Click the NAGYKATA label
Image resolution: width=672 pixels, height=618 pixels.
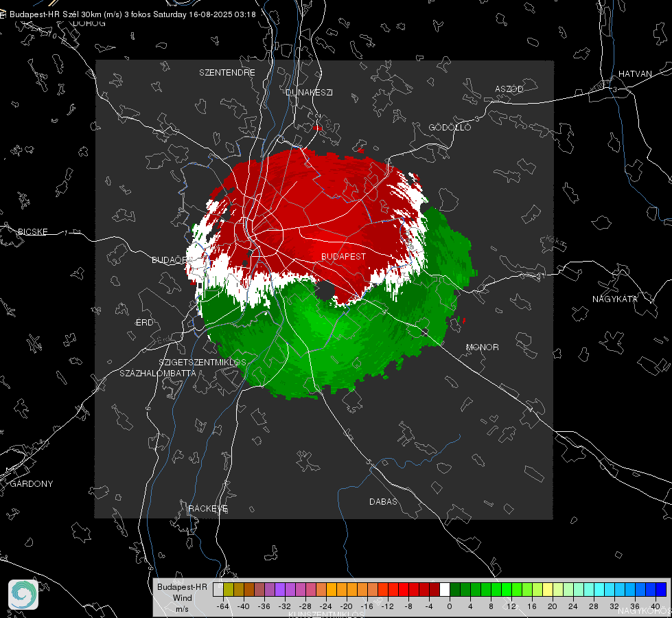[x=614, y=299]
